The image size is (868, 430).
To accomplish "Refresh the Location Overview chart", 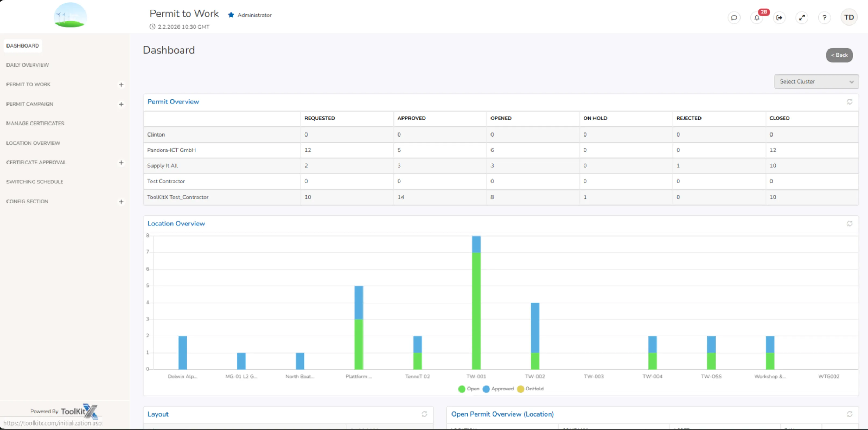I will pos(849,223).
